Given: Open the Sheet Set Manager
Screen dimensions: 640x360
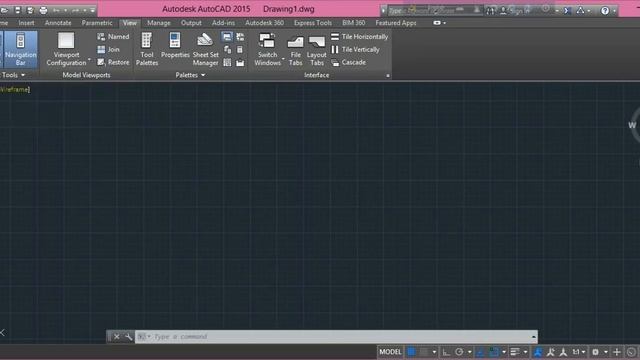Looking at the screenshot, I should (206, 49).
